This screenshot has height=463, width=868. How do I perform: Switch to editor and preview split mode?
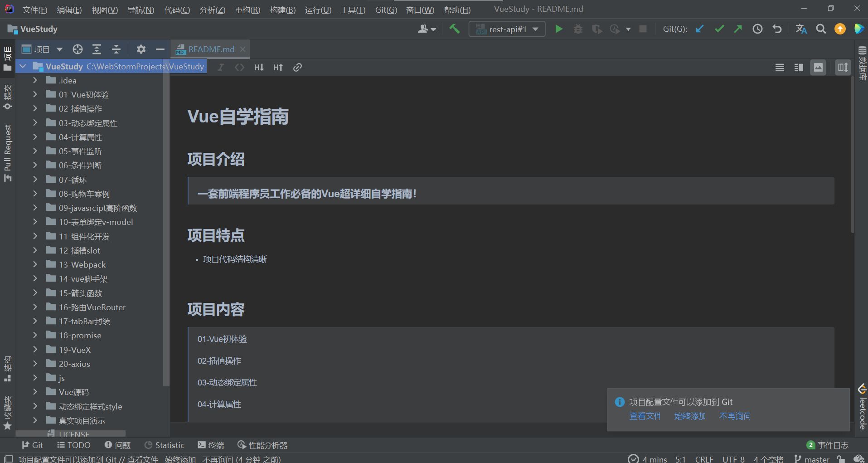coord(799,68)
